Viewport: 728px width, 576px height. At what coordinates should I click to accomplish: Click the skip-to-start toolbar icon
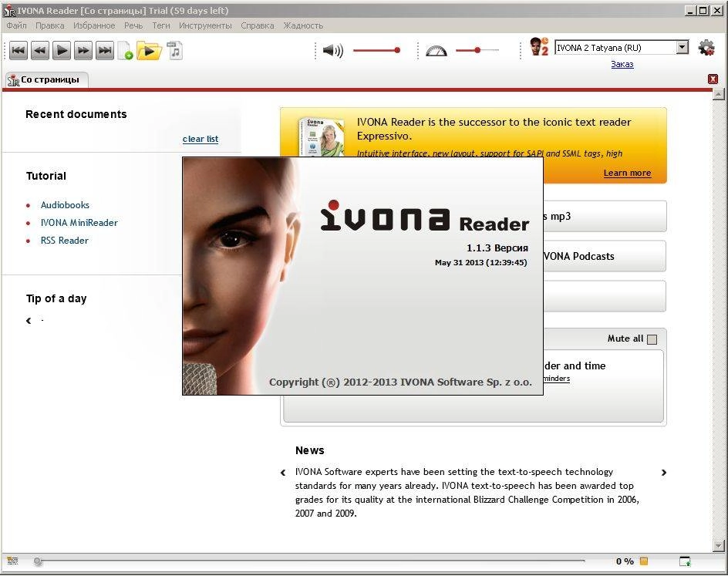pyautogui.click(x=18, y=50)
